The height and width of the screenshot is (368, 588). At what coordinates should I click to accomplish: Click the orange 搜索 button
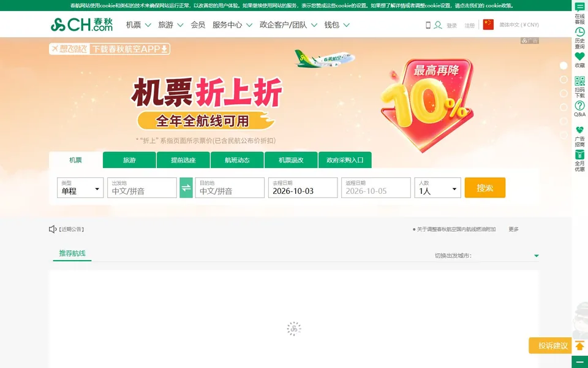(485, 188)
